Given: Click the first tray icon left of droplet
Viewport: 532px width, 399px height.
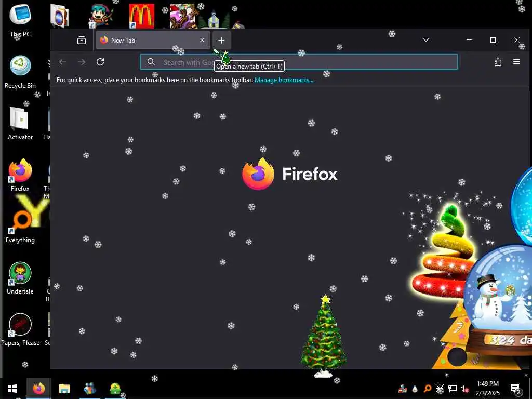Looking at the screenshot, I should [403, 389].
